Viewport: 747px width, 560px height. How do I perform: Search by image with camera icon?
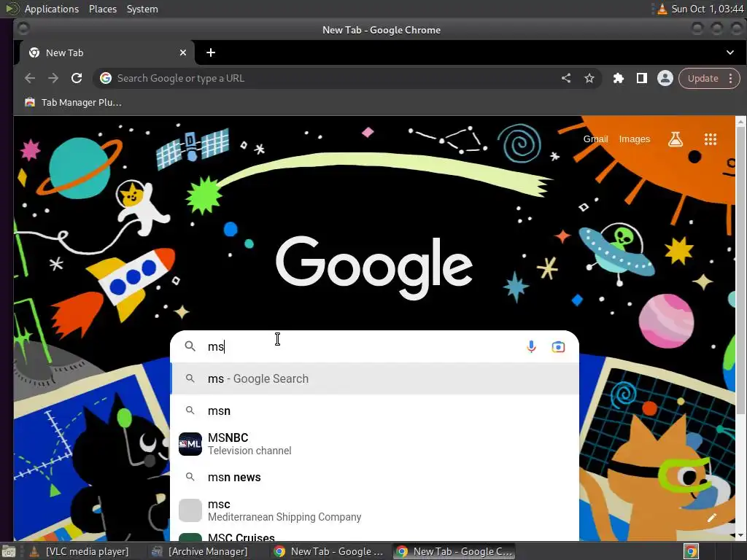pyautogui.click(x=558, y=346)
